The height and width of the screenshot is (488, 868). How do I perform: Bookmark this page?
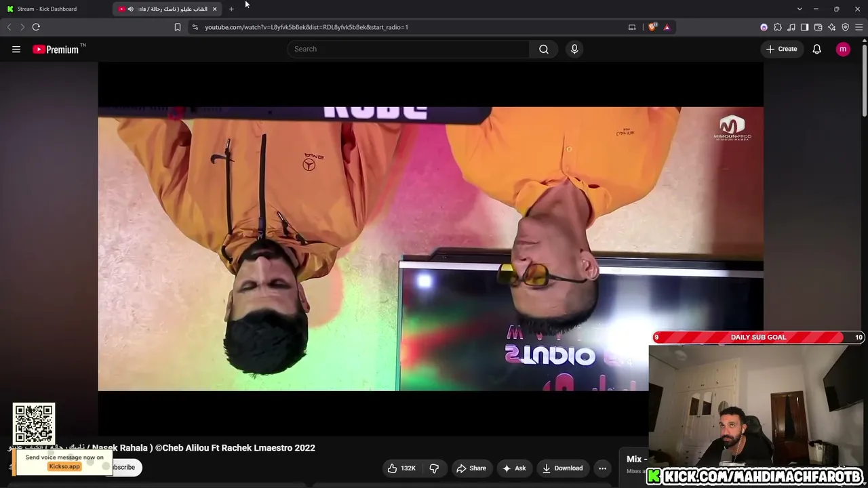(178, 27)
